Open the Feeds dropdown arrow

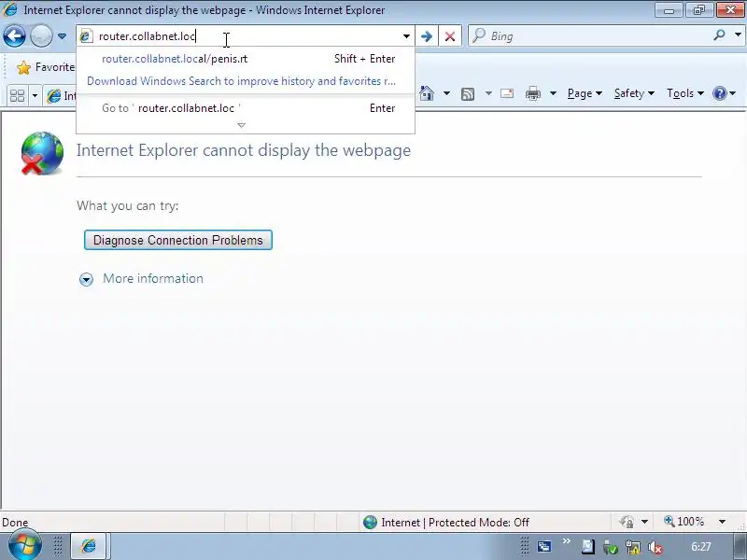point(488,93)
